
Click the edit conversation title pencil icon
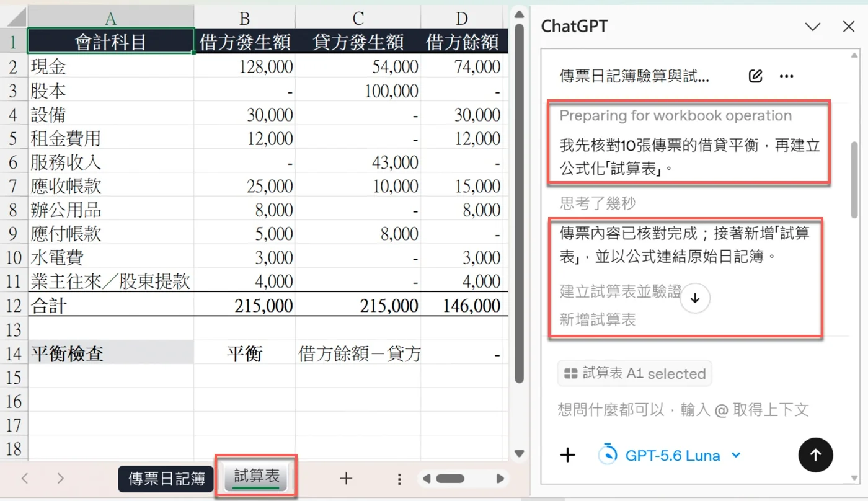coord(755,76)
